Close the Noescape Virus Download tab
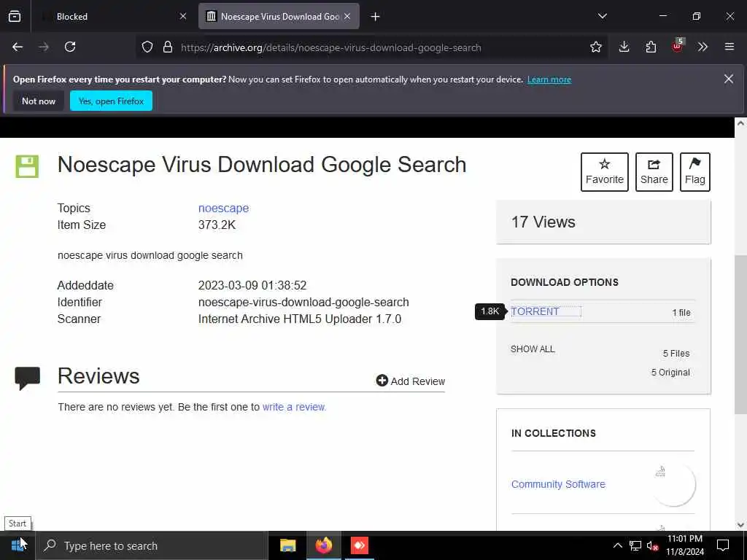The image size is (747, 560). [x=348, y=16]
